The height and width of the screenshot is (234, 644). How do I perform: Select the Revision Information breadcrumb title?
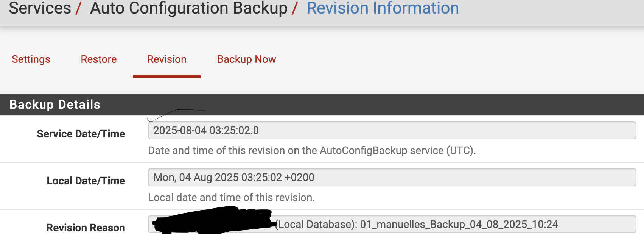point(383,8)
